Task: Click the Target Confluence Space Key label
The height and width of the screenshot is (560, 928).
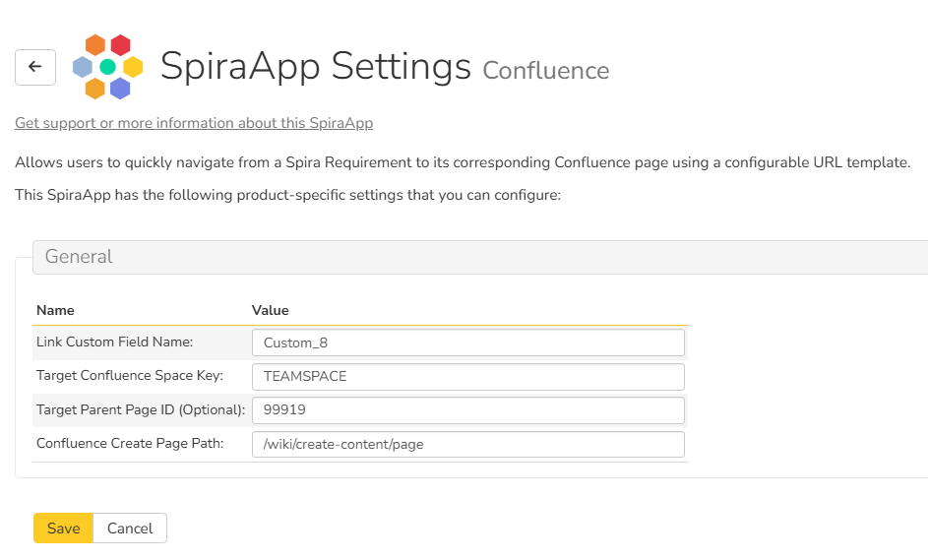Action: 130,375
